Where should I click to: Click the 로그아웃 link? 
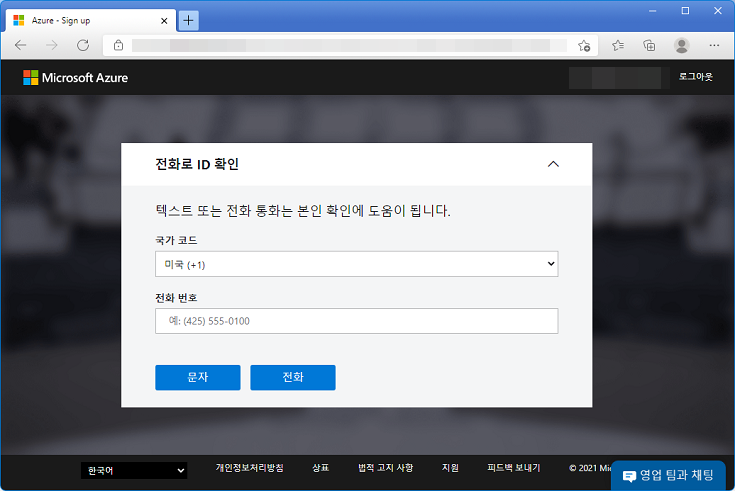click(696, 77)
